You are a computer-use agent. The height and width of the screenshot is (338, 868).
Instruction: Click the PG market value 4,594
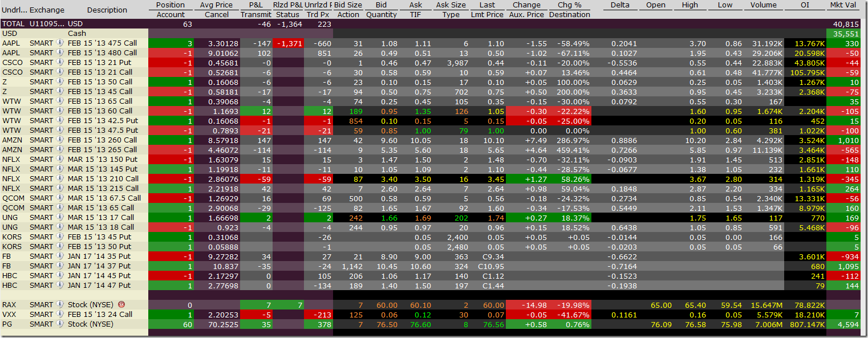(x=849, y=324)
